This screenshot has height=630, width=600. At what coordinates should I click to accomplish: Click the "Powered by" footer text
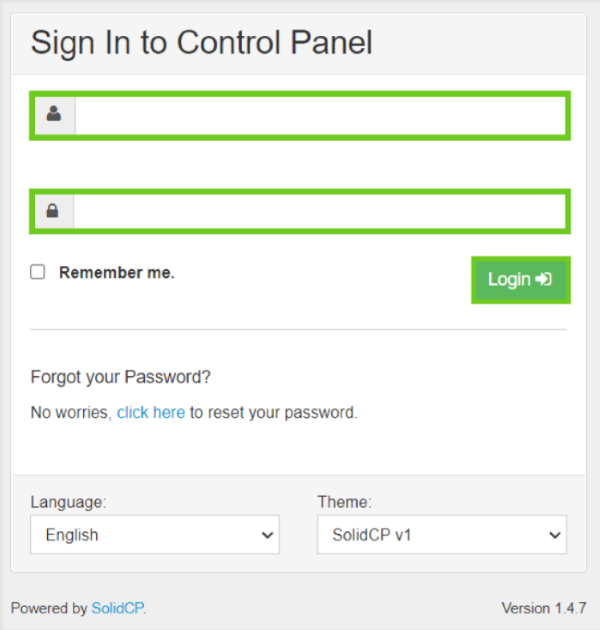pyautogui.click(x=49, y=608)
